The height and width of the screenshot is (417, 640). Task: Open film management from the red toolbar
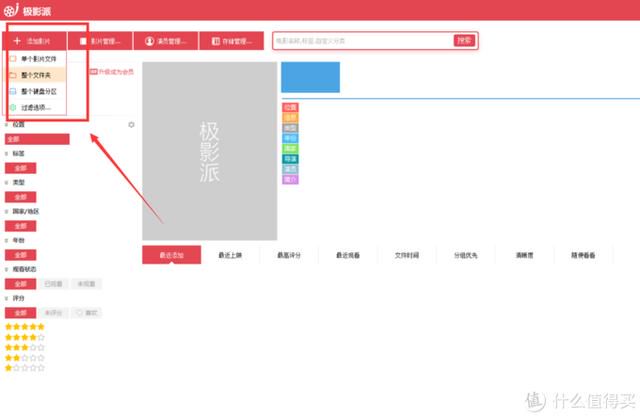pos(100,41)
